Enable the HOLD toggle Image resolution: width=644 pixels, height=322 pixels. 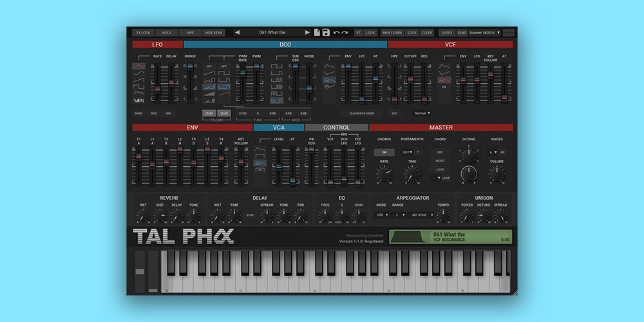(x=167, y=32)
